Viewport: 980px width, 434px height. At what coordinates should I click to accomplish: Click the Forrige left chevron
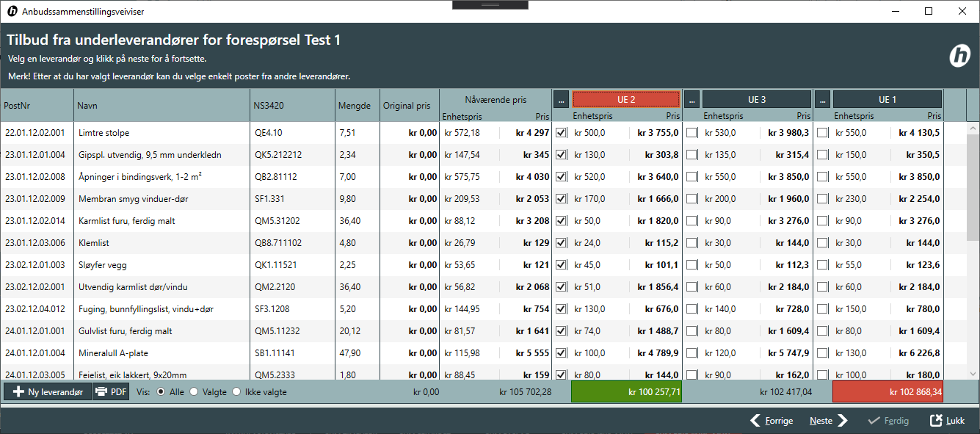[x=755, y=421]
